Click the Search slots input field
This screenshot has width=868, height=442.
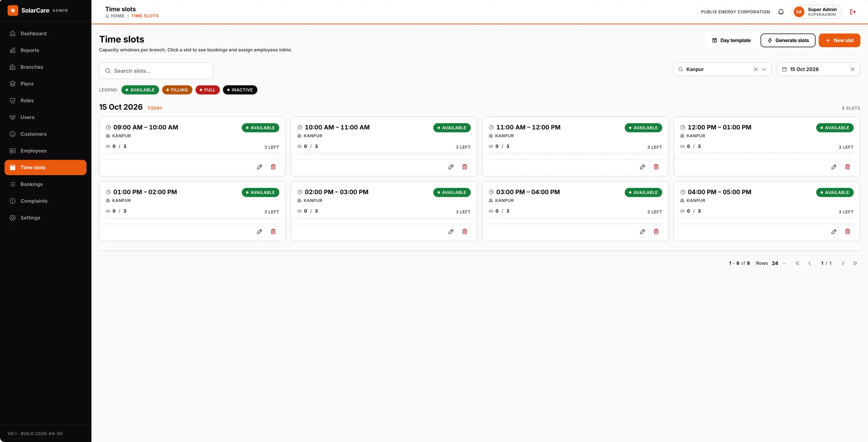[x=156, y=71]
